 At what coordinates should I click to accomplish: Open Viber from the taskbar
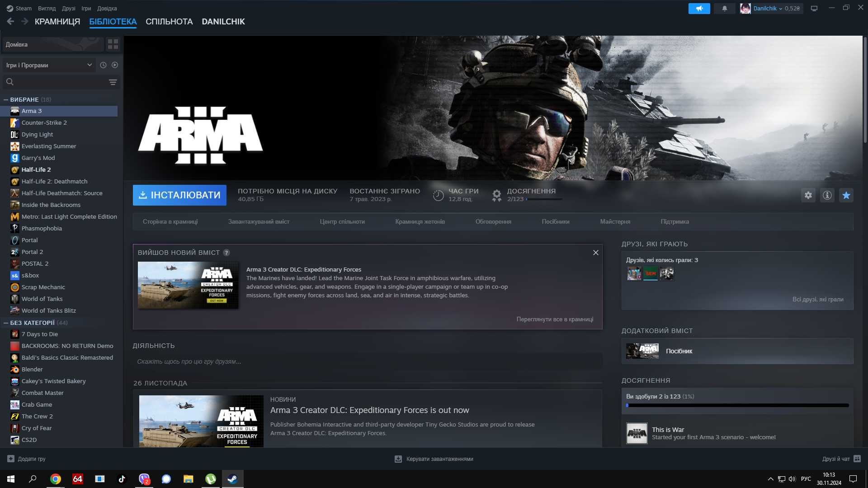tap(144, 479)
